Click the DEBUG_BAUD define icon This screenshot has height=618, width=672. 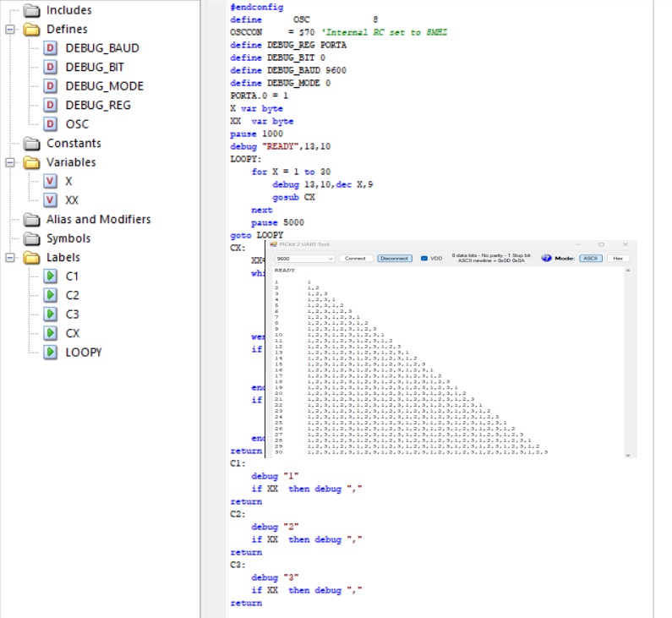[x=51, y=48]
